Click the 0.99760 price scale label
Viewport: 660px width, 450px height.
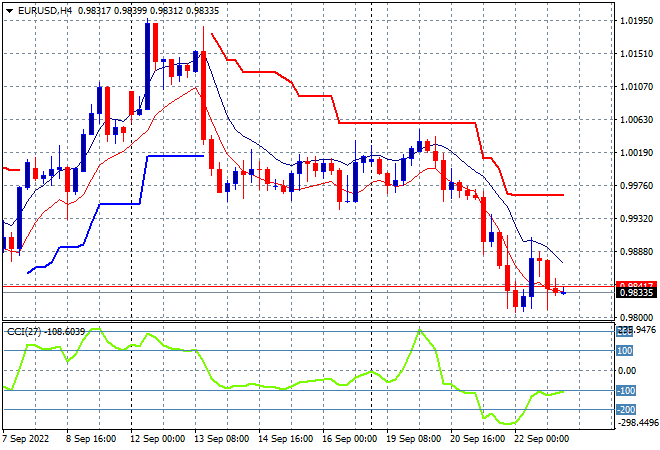pos(637,186)
